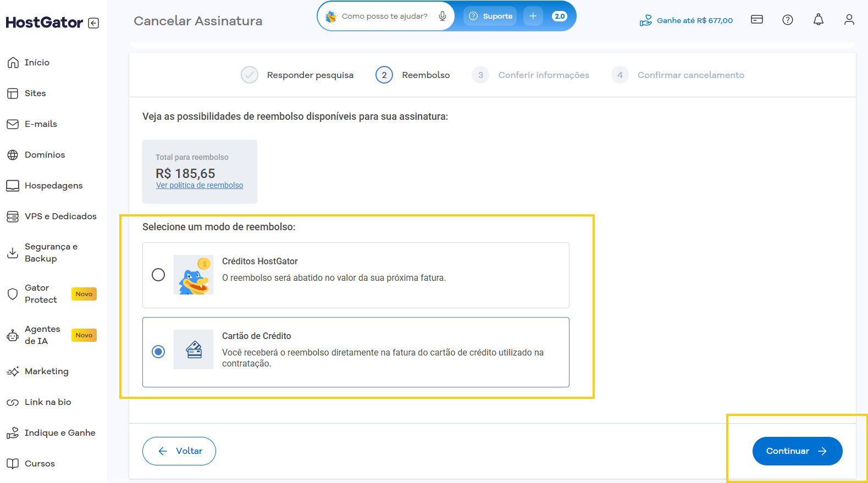The width and height of the screenshot is (868, 483).
Task: Open Segurança e Backup download icon
Action: [x=13, y=253]
